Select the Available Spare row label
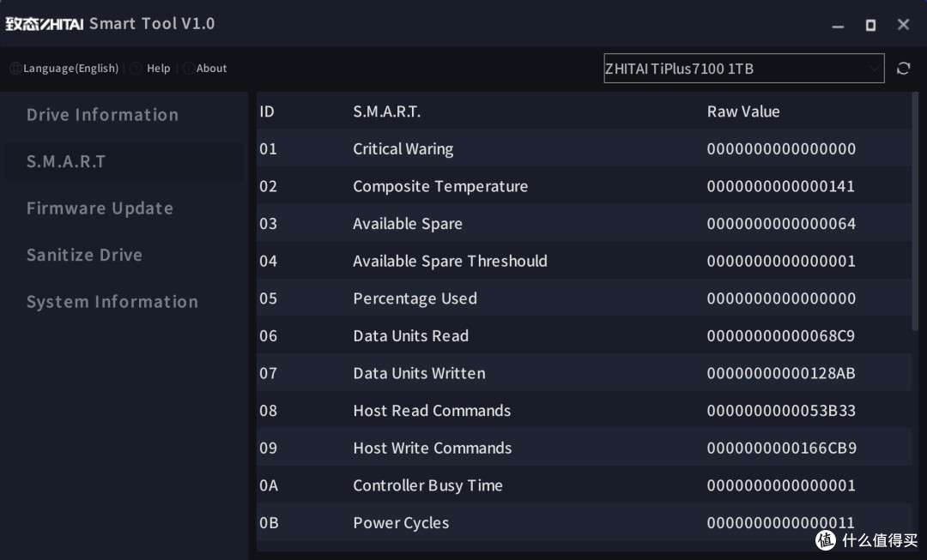927x560 pixels. coord(408,224)
